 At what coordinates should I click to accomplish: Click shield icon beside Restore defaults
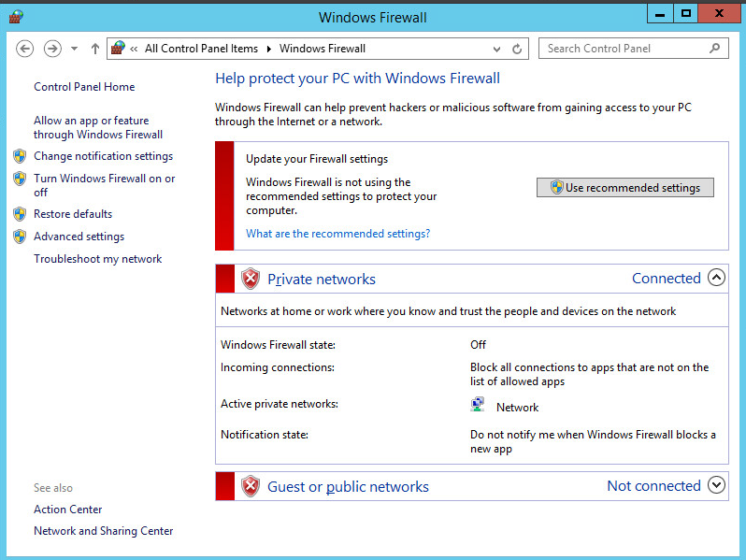tap(20, 214)
